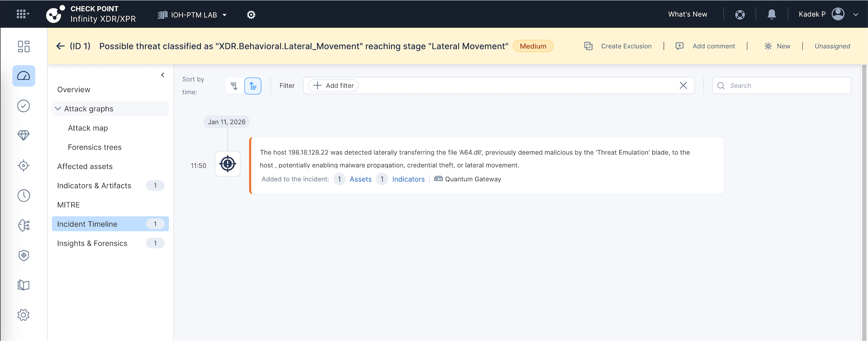Sort timeline by time descending
The height and width of the screenshot is (341, 868).
coord(234,86)
